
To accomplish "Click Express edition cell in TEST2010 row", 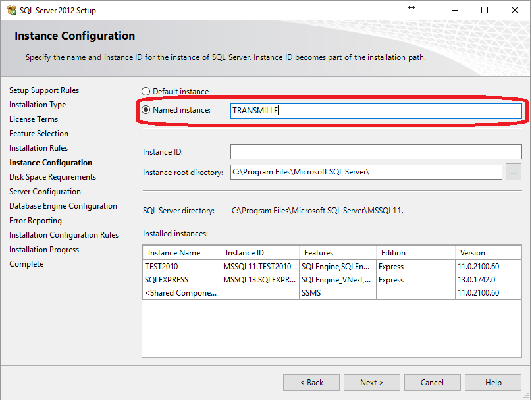I will [x=415, y=266].
